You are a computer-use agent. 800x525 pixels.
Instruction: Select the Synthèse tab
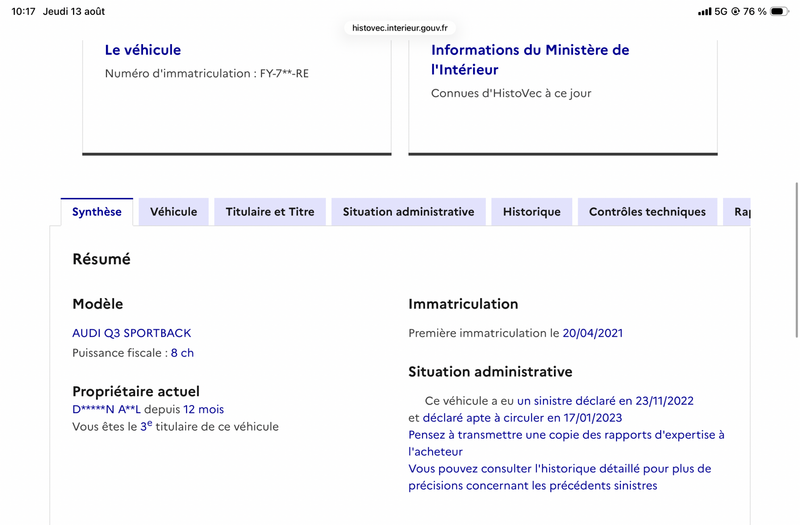point(97,212)
